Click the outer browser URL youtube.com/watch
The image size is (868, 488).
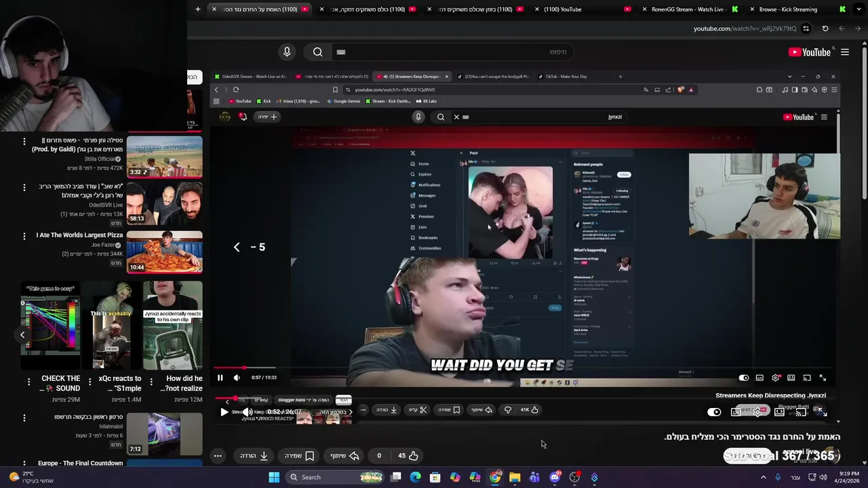tap(745, 28)
